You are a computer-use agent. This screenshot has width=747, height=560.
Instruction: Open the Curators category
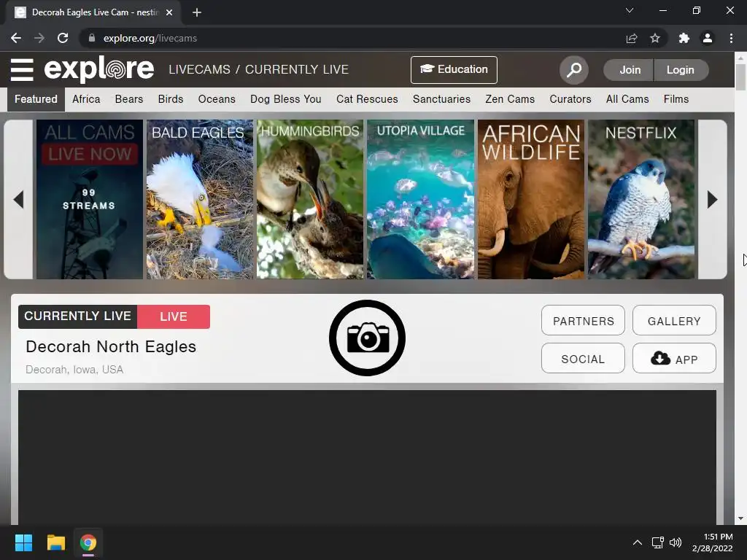point(570,99)
